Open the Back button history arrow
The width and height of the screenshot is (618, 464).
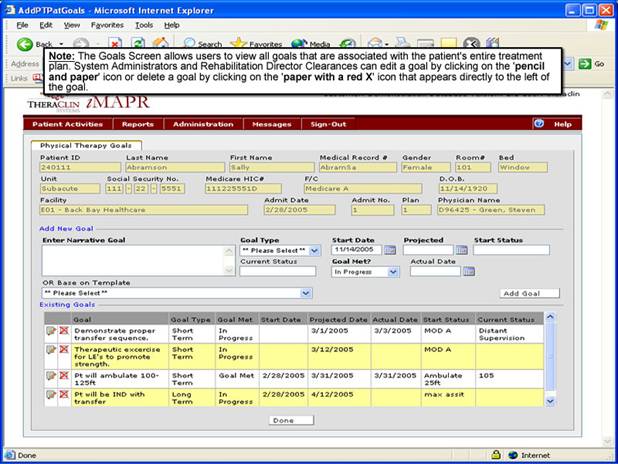click(x=61, y=44)
